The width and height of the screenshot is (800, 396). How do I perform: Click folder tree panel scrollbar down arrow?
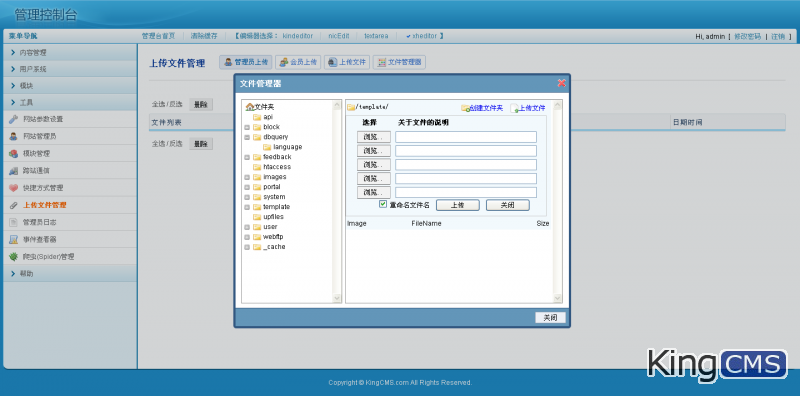(x=337, y=298)
